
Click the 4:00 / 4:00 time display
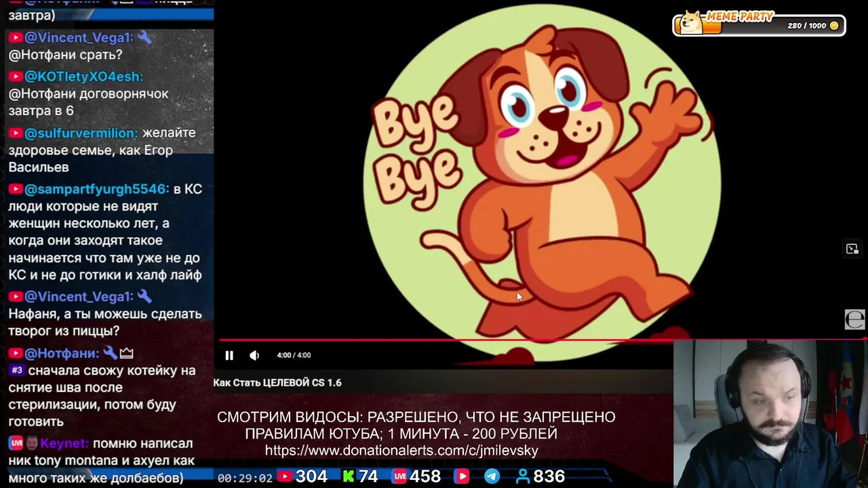tap(294, 355)
